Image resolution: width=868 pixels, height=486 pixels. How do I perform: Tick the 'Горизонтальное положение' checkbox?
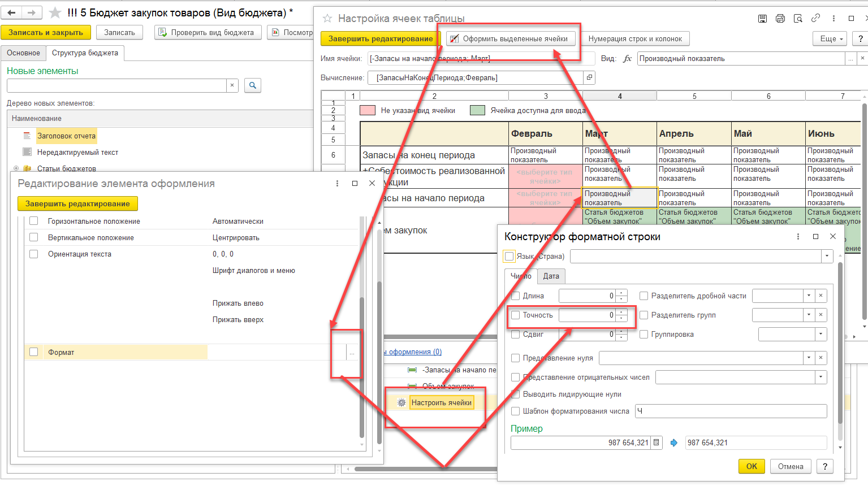tap(34, 221)
